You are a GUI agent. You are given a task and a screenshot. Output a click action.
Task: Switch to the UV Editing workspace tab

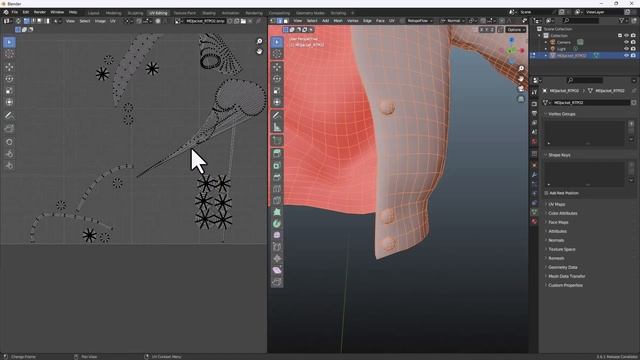(x=158, y=13)
